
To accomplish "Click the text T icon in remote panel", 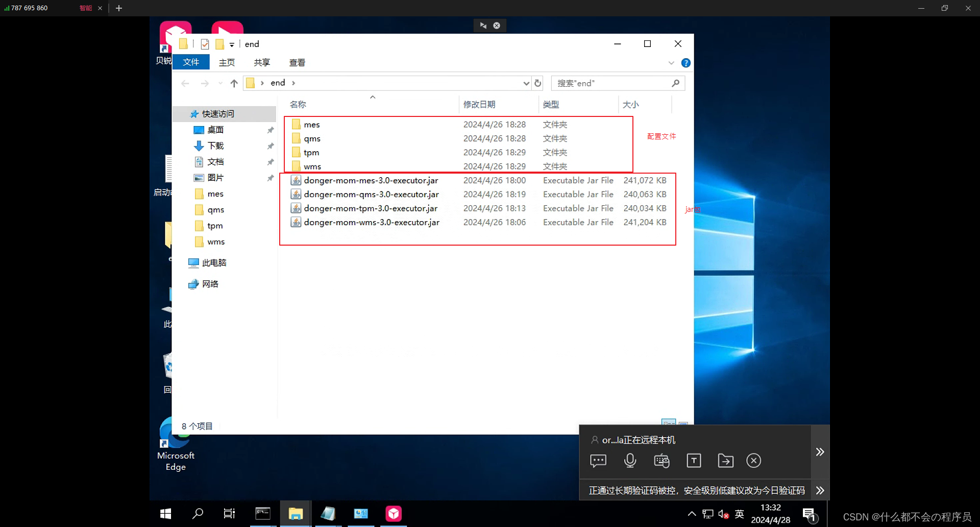I will click(x=694, y=461).
